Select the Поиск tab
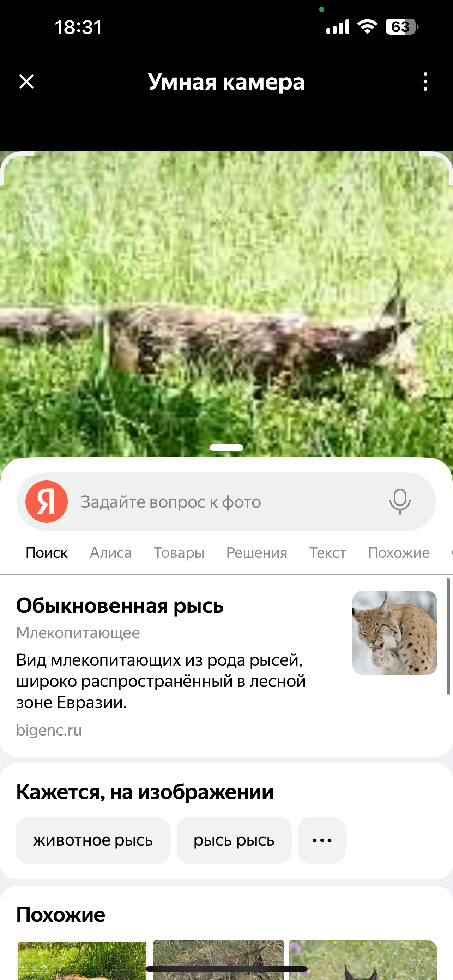 point(47,553)
